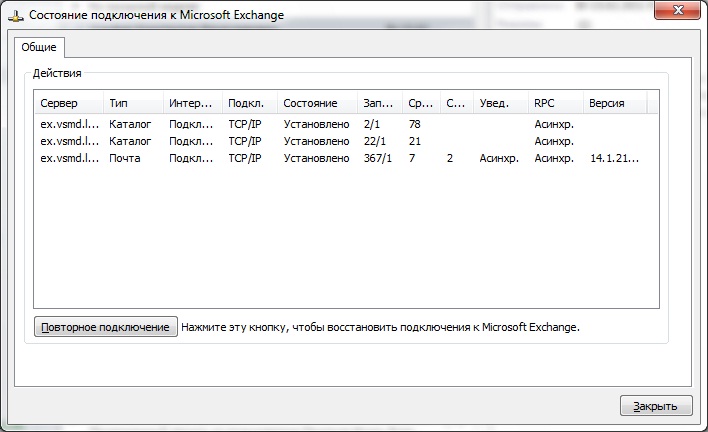Image resolution: width=708 pixels, height=432 pixels.
Task: Click the Повторное подключение button
Action: [106, 327]
